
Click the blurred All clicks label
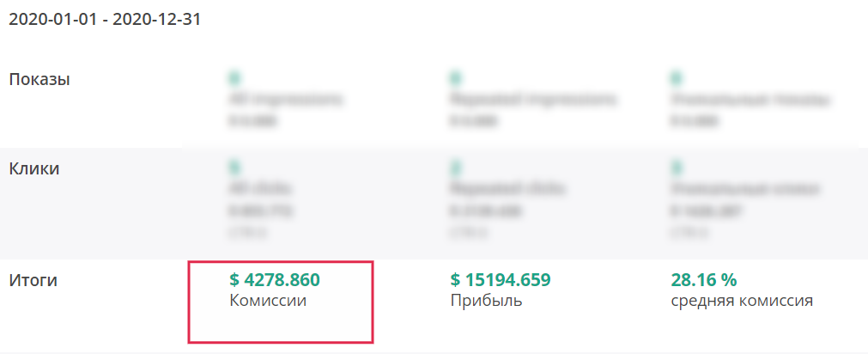point(259,189)
